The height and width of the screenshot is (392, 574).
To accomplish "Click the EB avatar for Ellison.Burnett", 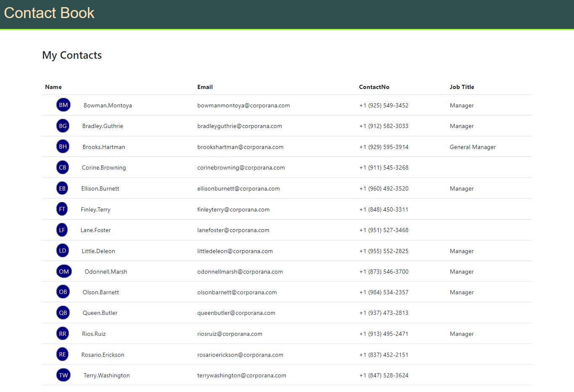I will 62,188.
